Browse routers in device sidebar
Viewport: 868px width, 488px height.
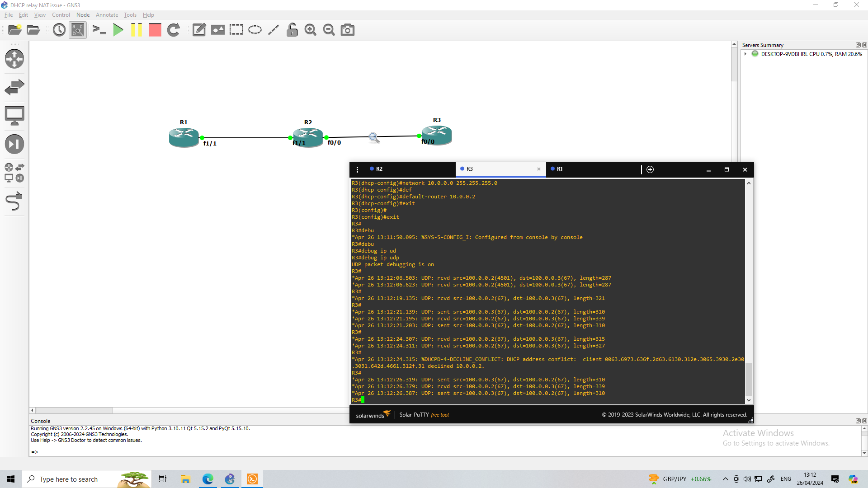[x=14, y=59]
